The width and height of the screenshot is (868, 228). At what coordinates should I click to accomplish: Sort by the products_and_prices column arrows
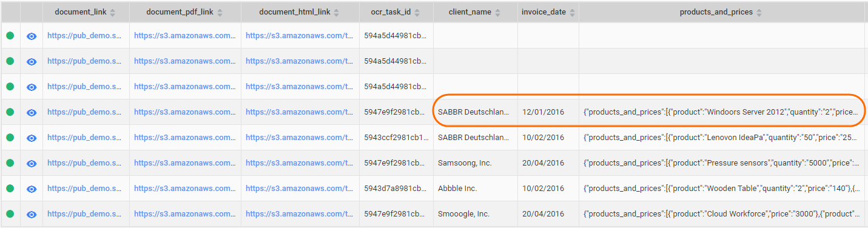[759, 13]
